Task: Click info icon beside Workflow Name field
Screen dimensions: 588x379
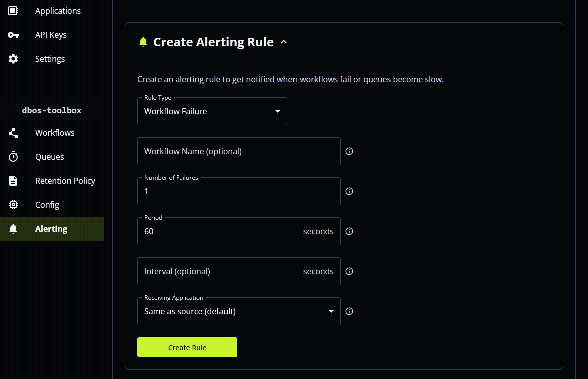Action: [x=349, y=151]
